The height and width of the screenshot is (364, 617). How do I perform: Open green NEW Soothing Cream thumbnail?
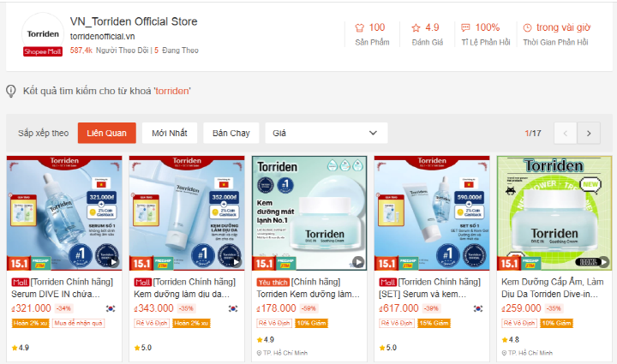tap(554, 213)
